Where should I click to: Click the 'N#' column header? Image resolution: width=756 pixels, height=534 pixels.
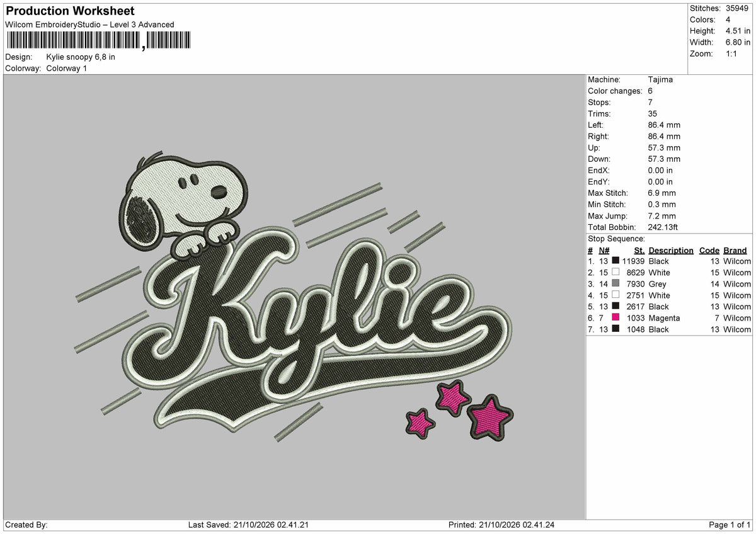point(604,250)
